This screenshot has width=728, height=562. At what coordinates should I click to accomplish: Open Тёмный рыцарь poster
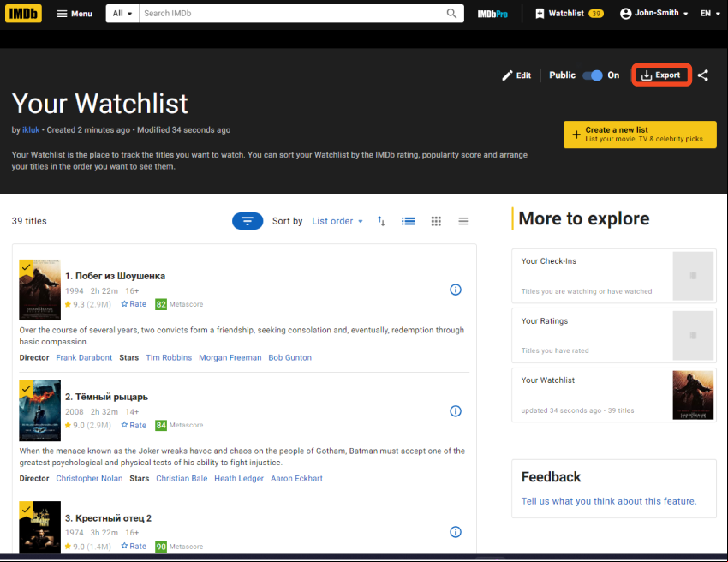(x=40, y=410)
